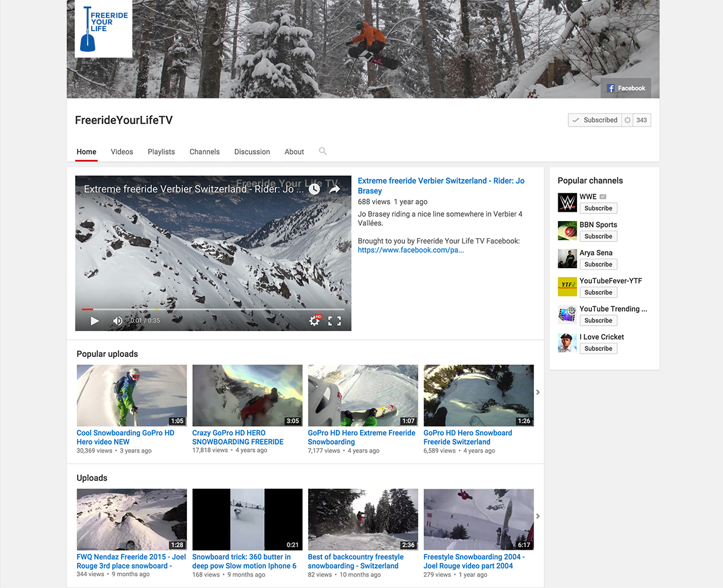
Task: Enter fullscreen on the video player
Action: (335, 320)
